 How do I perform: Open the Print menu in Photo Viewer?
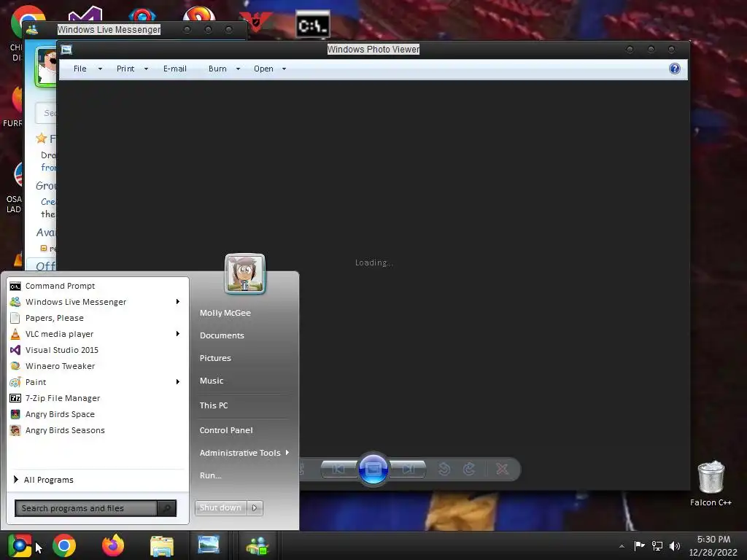click(132, 69)
